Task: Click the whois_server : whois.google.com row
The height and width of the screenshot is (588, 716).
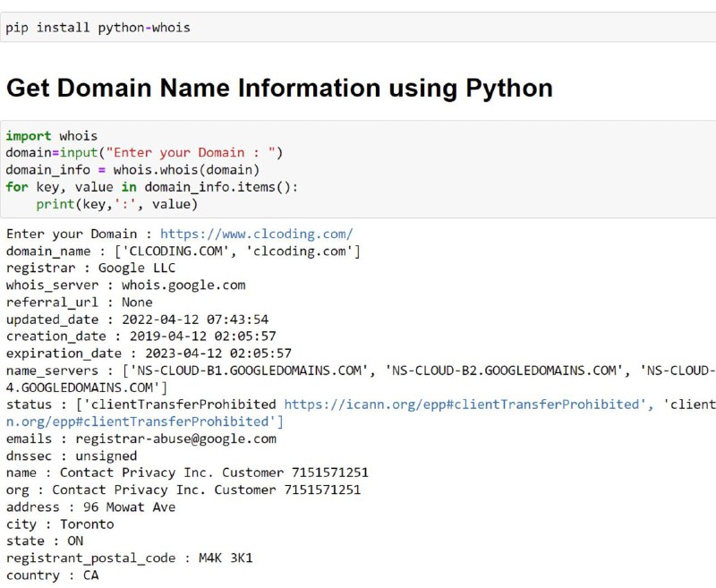Action: [x=125, y=285]
